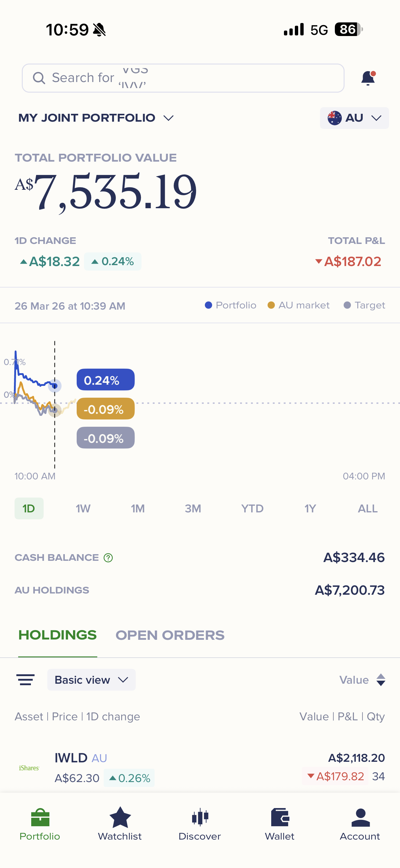Select the 1M chart range

click(138, 508)
